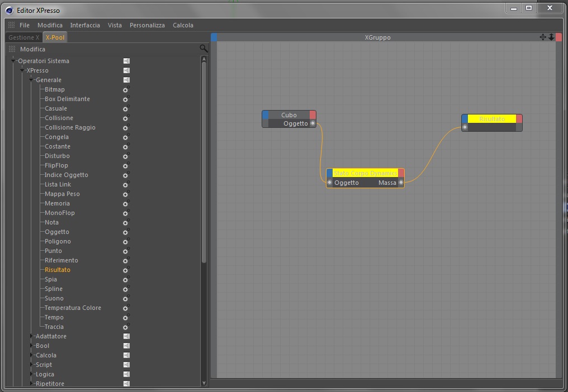Click Massa output port on Stato Corpo Dynamics
This screenshot has height=392, width=568.
(401, 183)
